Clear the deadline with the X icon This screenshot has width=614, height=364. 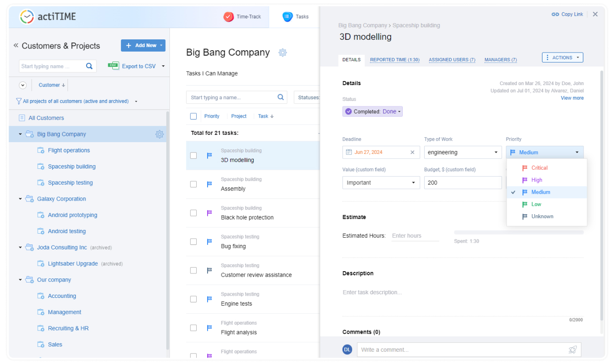(412, 152)
